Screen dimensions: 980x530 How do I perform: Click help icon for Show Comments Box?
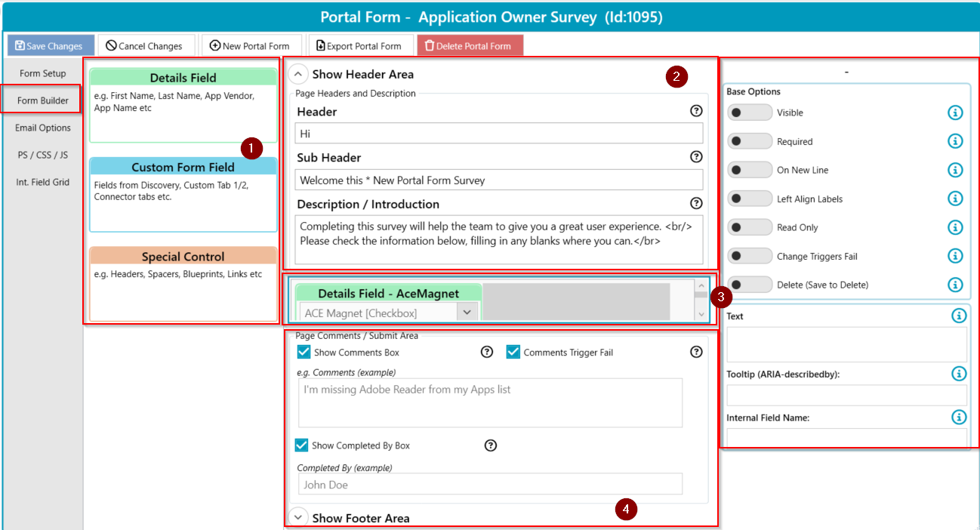(487, 352)
